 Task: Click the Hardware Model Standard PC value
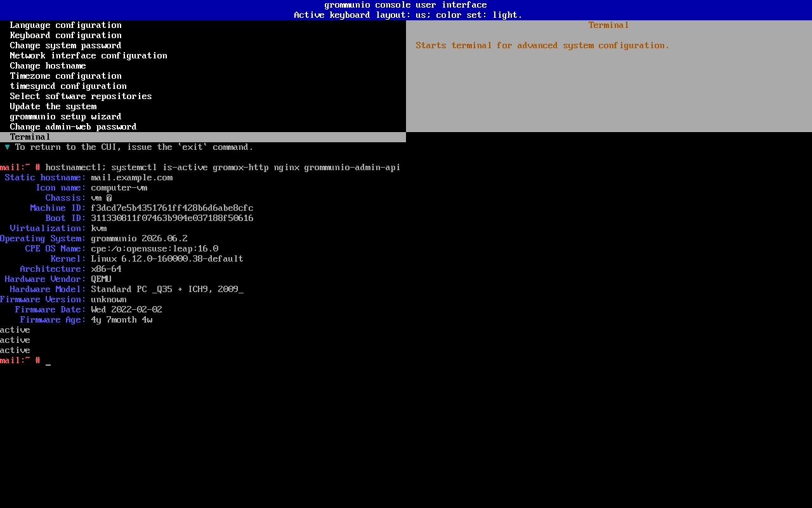(167, 290)
